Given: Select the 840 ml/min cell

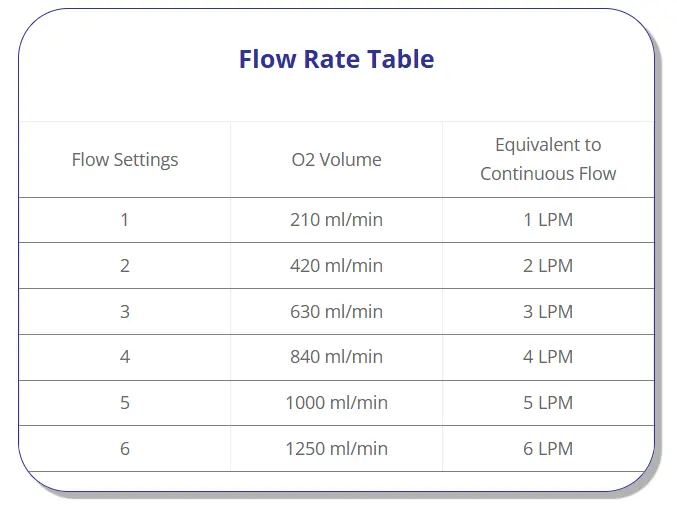Looking at the screenshot, I should 336,357.
